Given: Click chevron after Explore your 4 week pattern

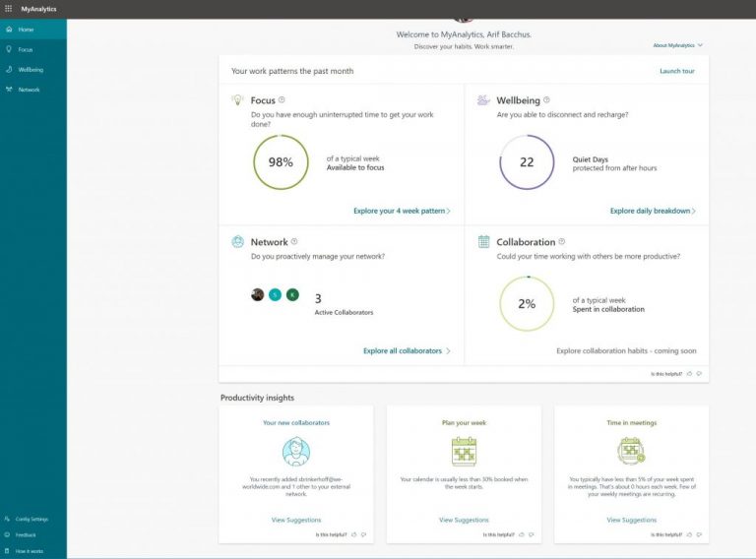Looking at the screenshot, I should click(x=449, y=211).
